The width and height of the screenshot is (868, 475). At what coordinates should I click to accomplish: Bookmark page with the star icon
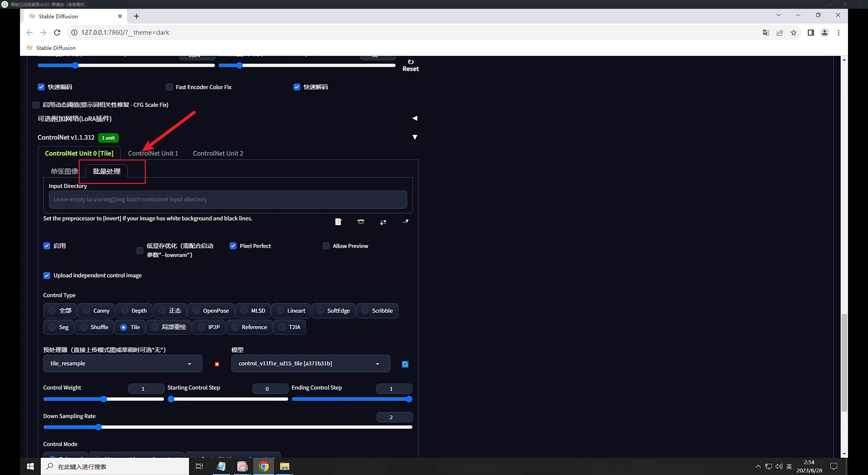coord(793,33)
